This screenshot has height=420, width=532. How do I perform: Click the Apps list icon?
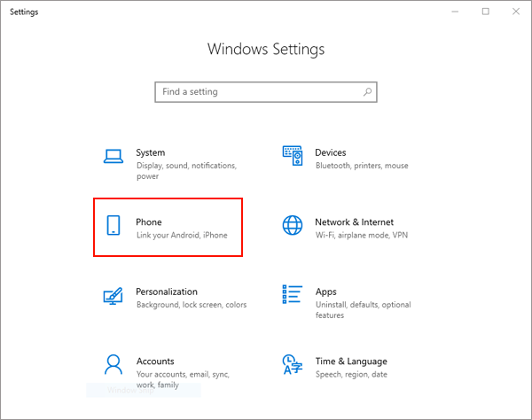[x=293, y=296]
